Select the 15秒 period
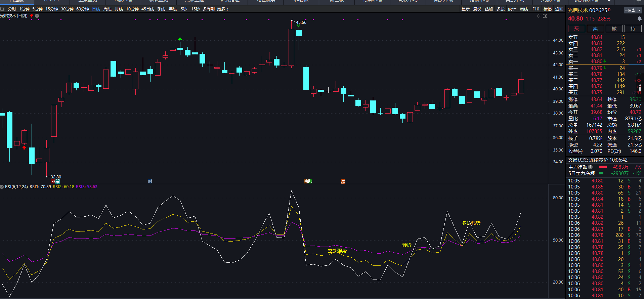Image resolution: width=644 pixels, height=299 pixels. point(196,9)
